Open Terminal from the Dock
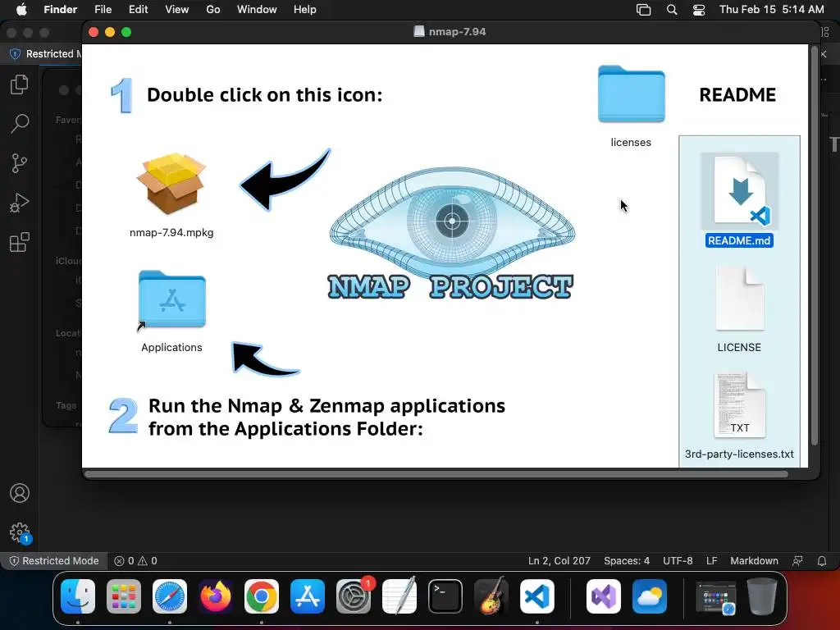The height and width of the screenshot is (630, 840). (445, 596)
